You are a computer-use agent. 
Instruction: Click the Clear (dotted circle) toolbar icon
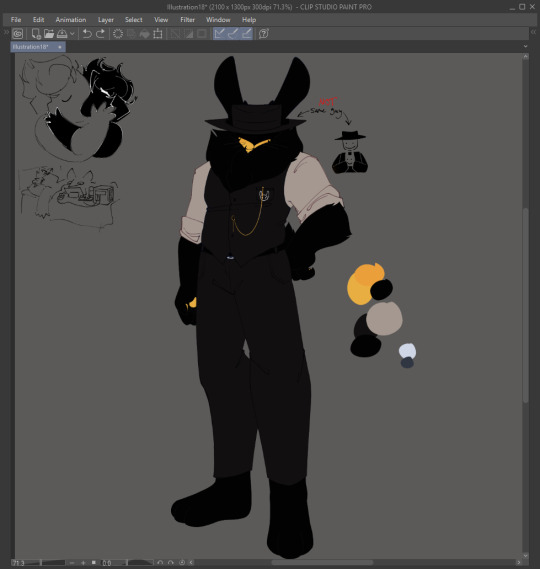tap(118, 34)
